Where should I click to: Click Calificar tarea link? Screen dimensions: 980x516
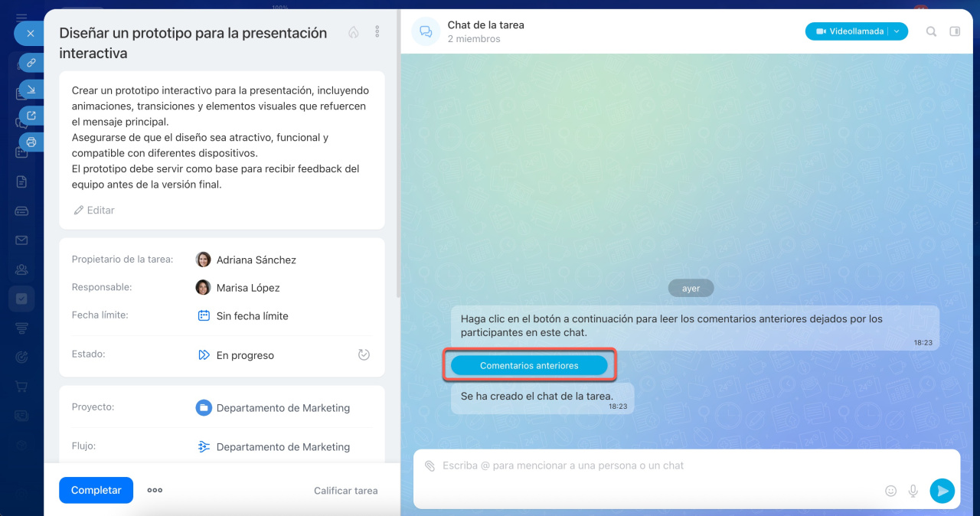pos(345,491)
